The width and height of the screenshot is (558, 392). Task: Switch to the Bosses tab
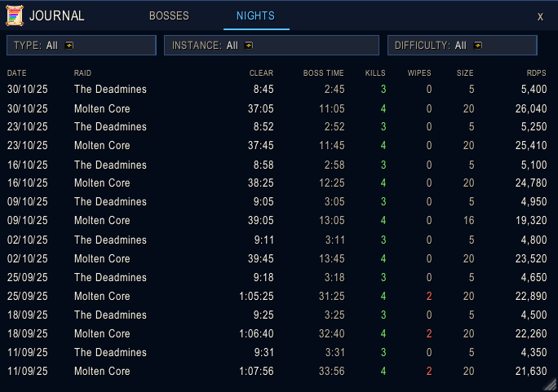click(169, 15)
